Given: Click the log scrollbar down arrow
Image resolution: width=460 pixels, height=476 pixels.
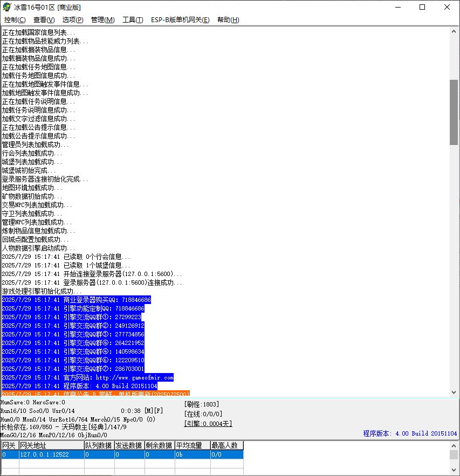Looking at the screenshot, I should [x=454, y=392].
